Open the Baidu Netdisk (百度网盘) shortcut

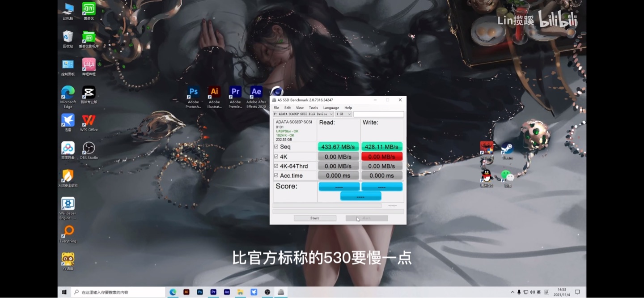click(x=68, y=150)
